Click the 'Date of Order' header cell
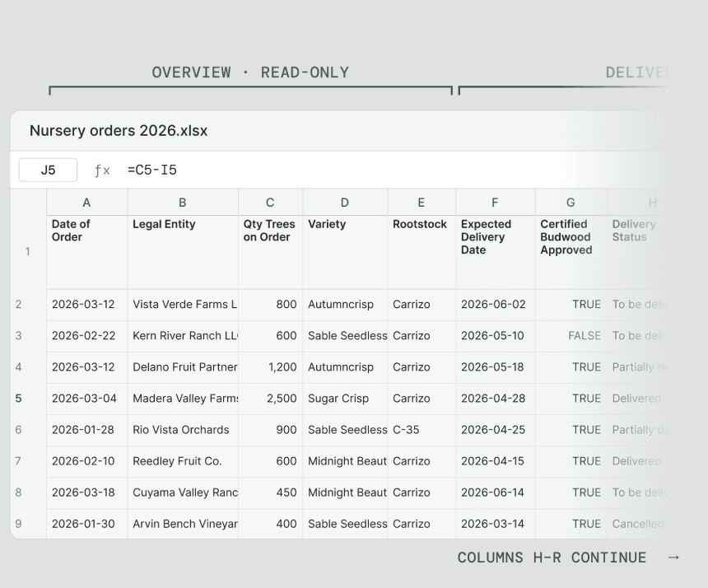This screenshot has height=588, width=708. click(86, 252)
